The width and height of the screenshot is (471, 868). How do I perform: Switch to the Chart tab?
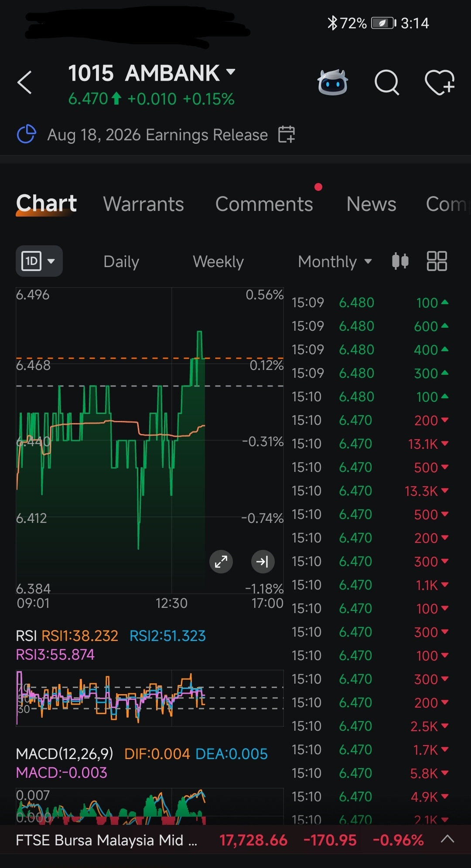(46, 203)
